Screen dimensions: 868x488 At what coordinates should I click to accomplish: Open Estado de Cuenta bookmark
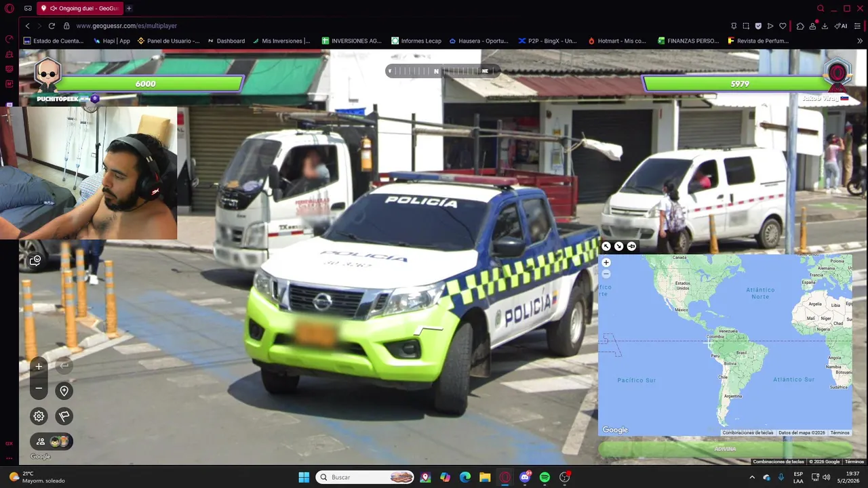[x=54, y=41]
